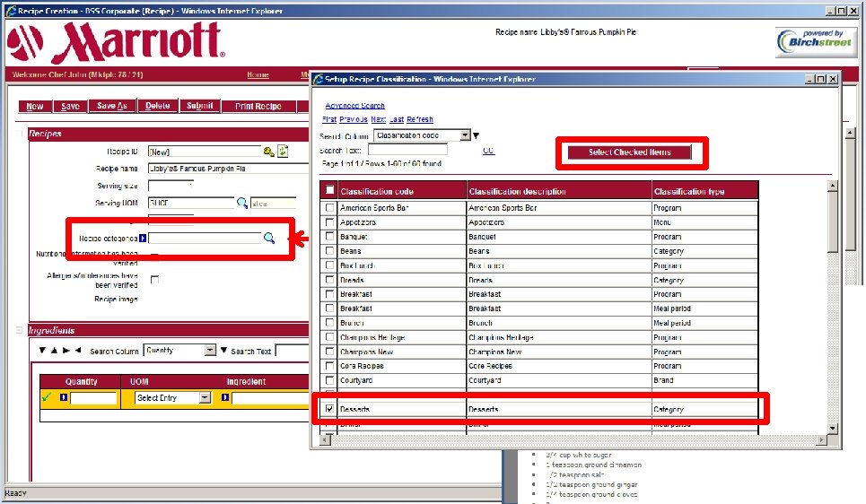This screenshot has width=866, height=504.
Task: Click the Recipe categories input field
Action: pyautogui.click(x=205, y=238)
